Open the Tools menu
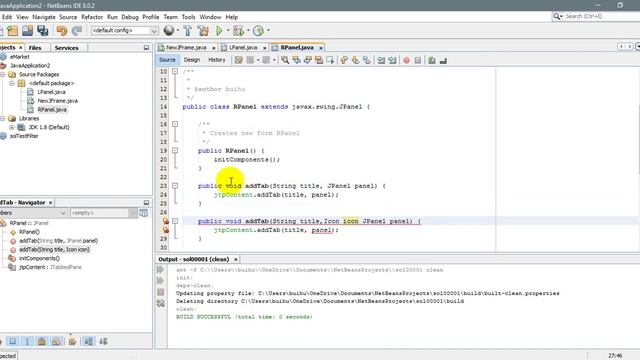 [x=188, y=17]
